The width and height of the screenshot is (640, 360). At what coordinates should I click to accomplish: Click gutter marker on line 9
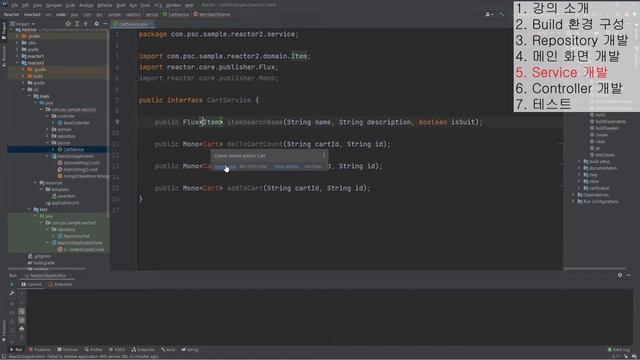click(x=117, y=122)
